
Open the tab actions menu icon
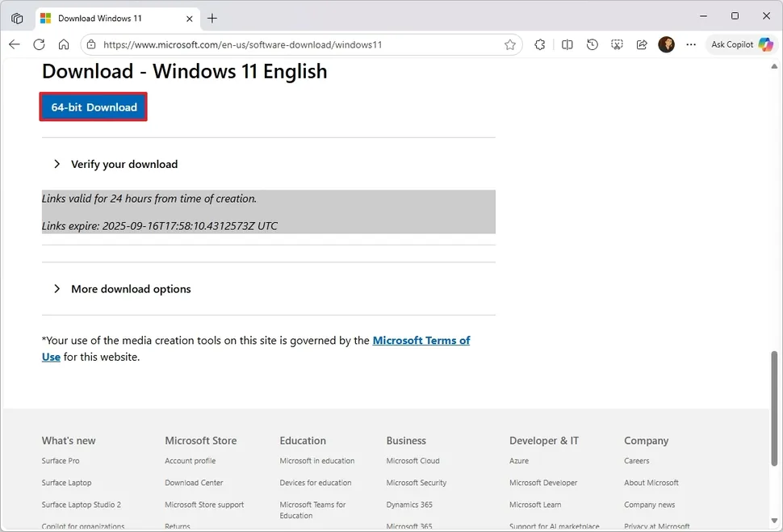pos(17,18)
